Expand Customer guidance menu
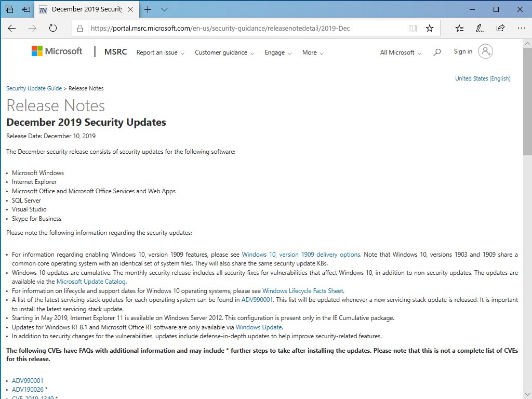 point(224,52)
